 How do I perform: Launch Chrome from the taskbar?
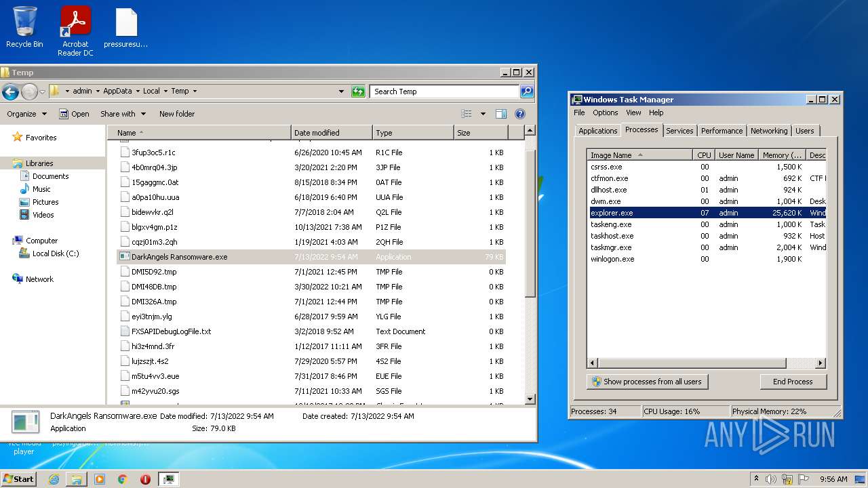point(122,479)
